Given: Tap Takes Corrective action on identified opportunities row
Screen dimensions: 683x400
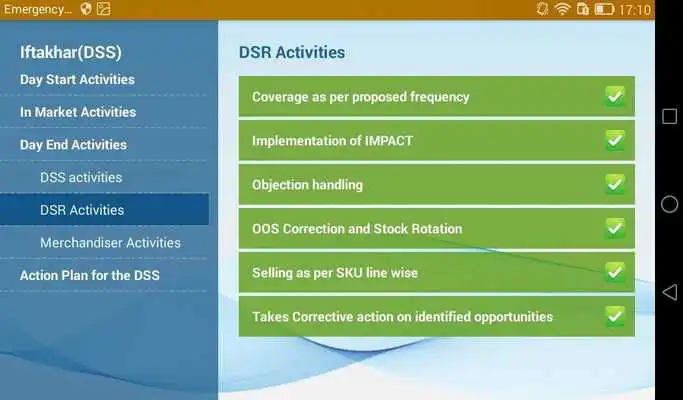Looking at the screenshot, I should [x=436, y=316].
